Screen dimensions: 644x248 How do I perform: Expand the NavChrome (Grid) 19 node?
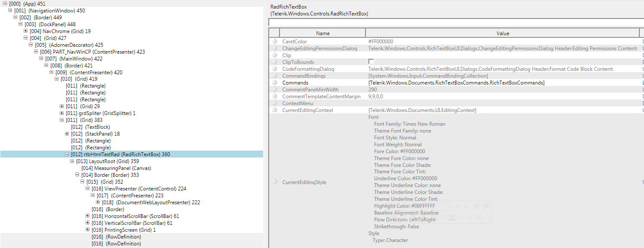click(x=25, y=31)
